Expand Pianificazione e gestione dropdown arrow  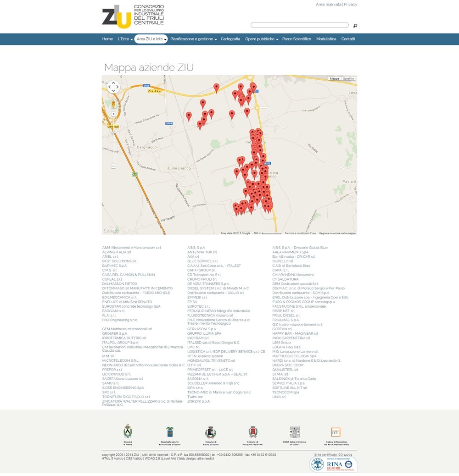216,39
